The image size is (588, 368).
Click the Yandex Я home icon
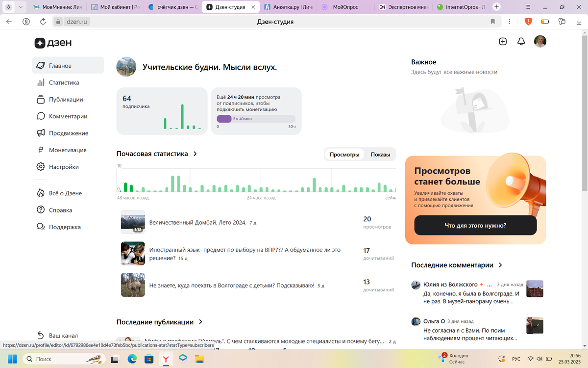pyautogui.click(x=26, y=22)
